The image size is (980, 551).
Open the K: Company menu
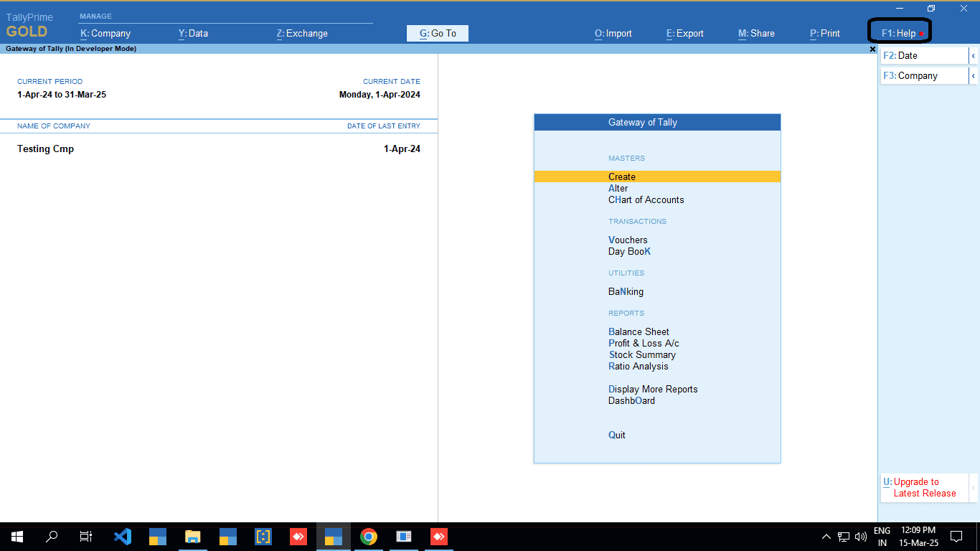pyautogui.click(x=105, y=33)
